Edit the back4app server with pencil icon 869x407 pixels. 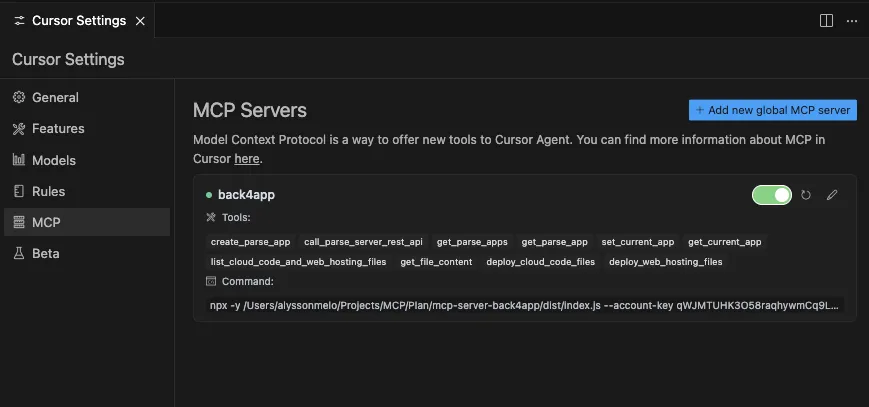(832, 195)
